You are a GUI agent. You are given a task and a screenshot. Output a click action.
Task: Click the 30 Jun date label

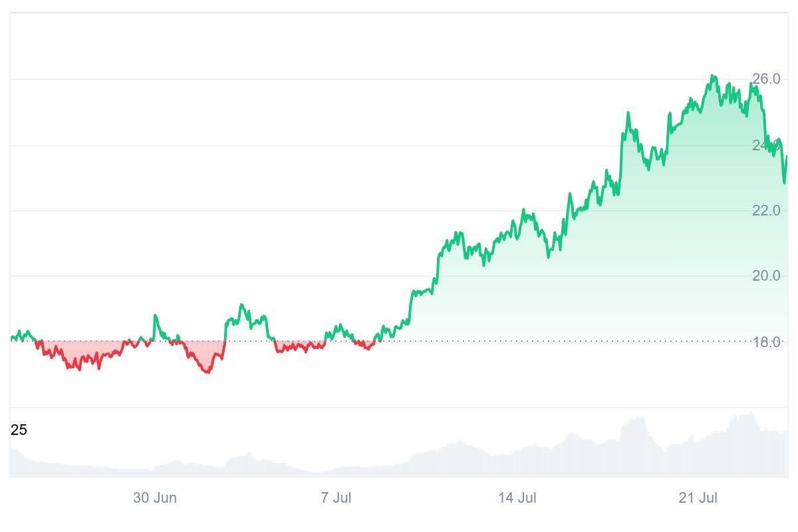155,498
